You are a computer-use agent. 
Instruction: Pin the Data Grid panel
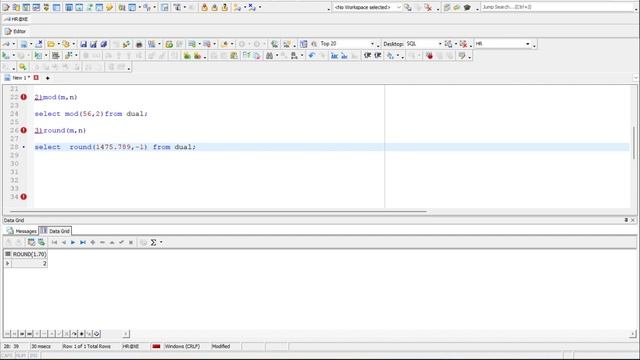coord(626,220)
